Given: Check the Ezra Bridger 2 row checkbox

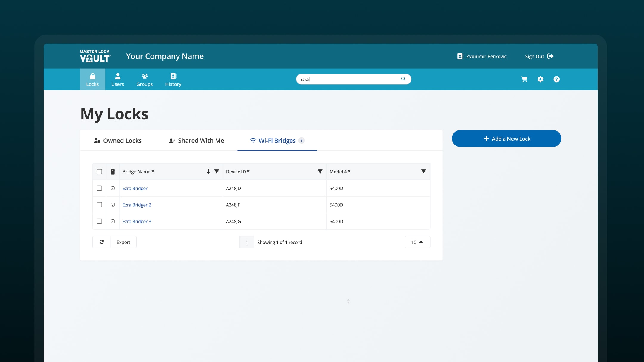Looking at the screenshot, I should 99,205.
